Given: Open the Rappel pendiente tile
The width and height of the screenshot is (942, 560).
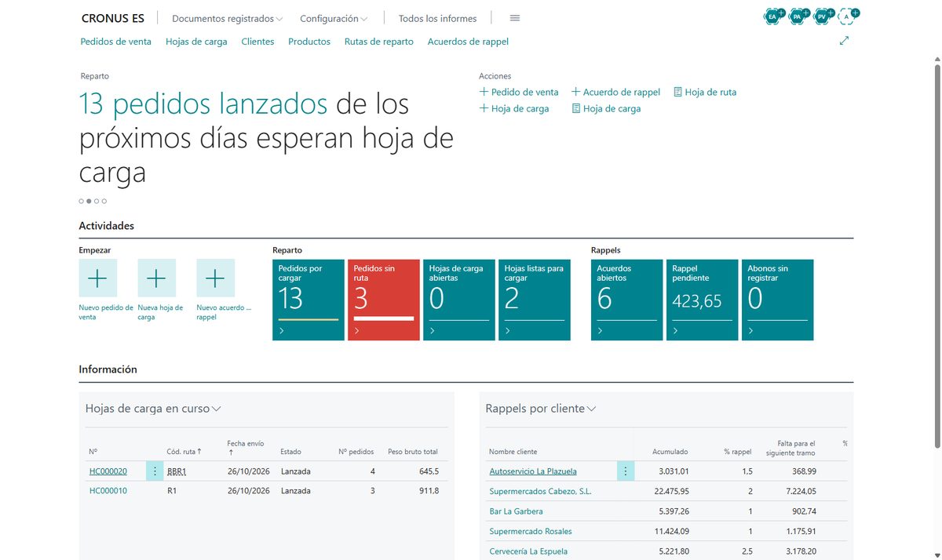Looking at the screenshot, I should coord(703,300).
